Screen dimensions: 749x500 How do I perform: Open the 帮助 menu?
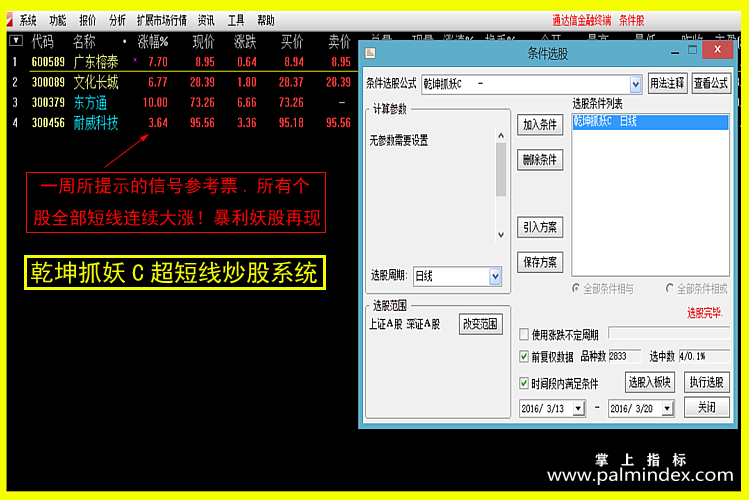tap(266, 21)
